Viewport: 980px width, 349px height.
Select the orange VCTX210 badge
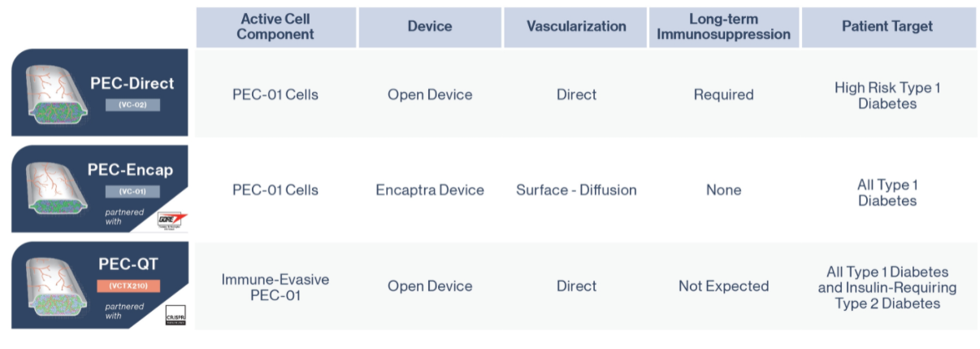point(130,286)
